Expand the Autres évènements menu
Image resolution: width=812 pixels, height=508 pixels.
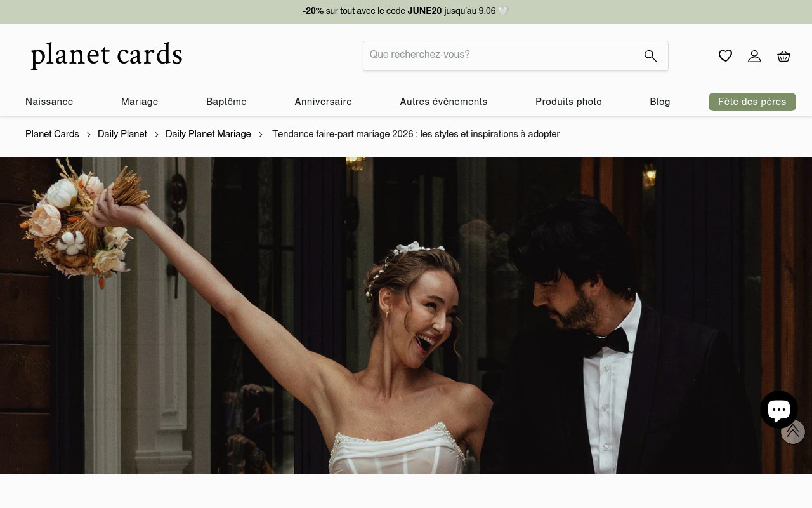click(x=443, y=102)
